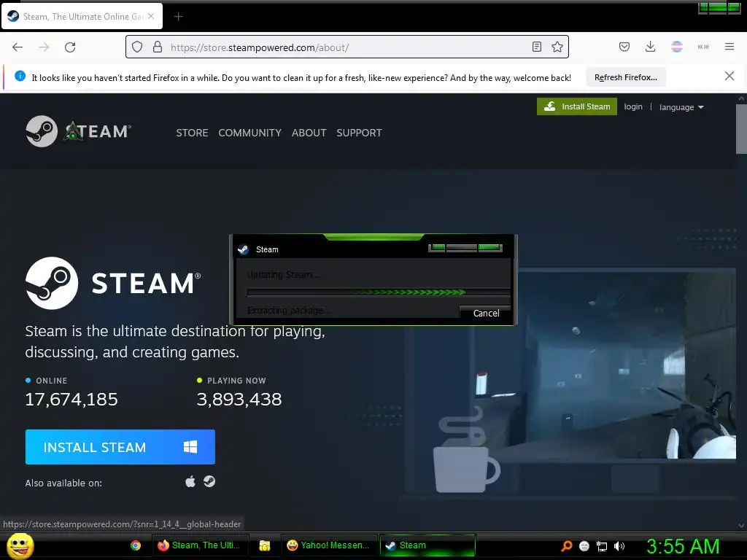This screenshot has width=747, height=560.
Task: Bookmark this page with the star
Action: coord(557,47)
